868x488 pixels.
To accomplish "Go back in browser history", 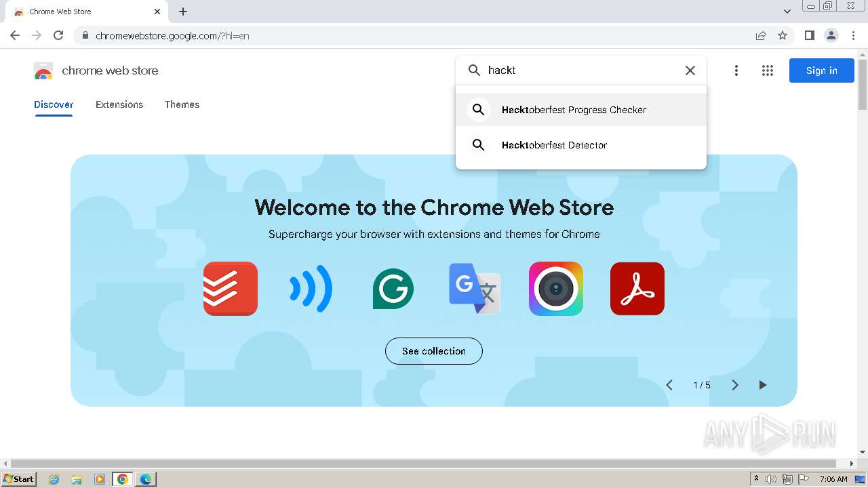I will (15, 35).
